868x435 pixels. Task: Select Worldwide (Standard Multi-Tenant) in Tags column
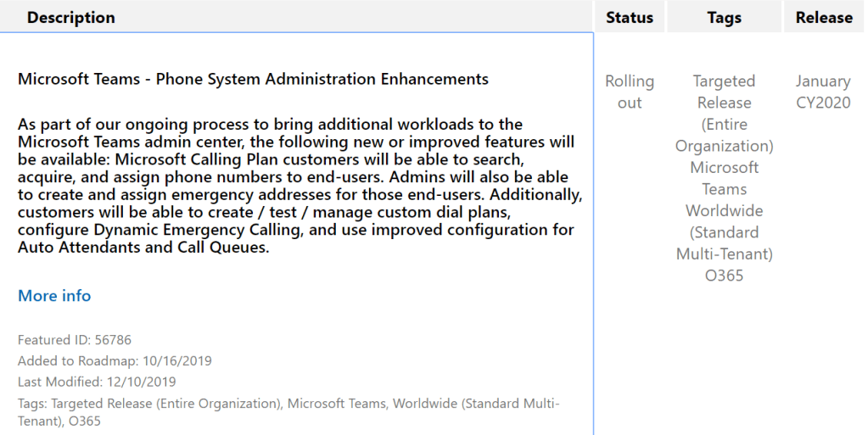point(724,231)
